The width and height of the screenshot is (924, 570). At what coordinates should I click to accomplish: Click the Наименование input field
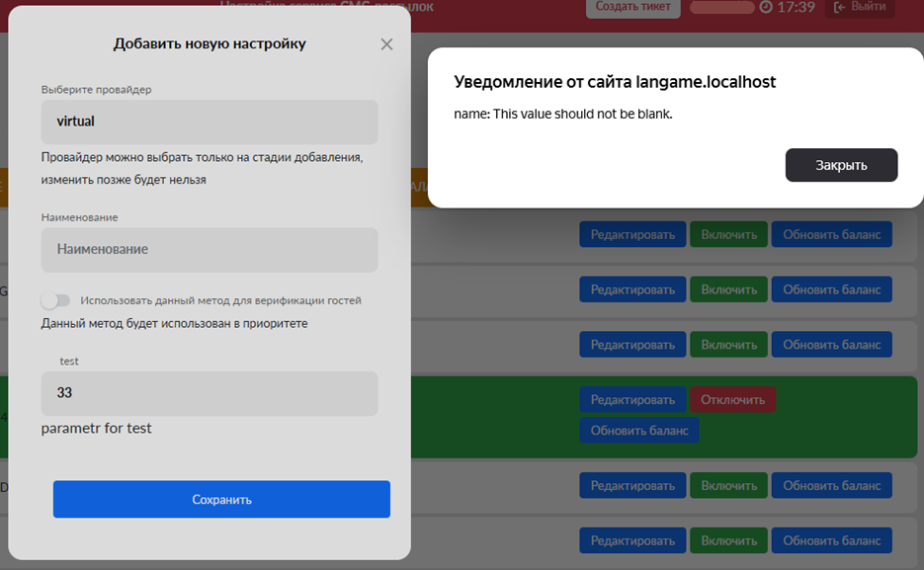click(210, 250)
